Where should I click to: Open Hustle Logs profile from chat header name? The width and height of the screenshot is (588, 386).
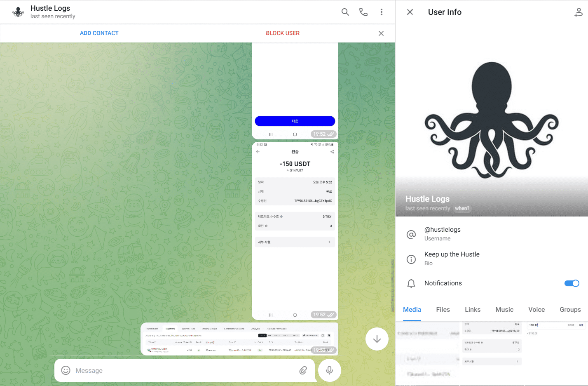(50, 8)
